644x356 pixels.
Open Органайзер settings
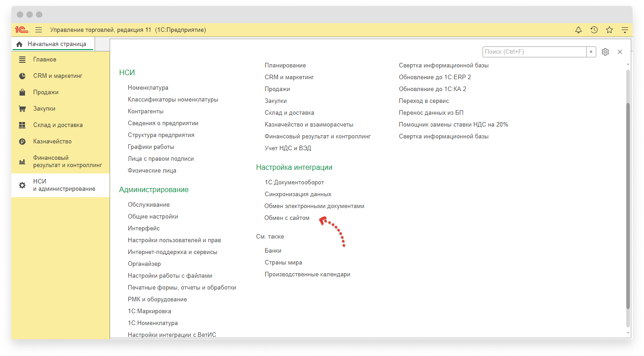click(144, 264)
